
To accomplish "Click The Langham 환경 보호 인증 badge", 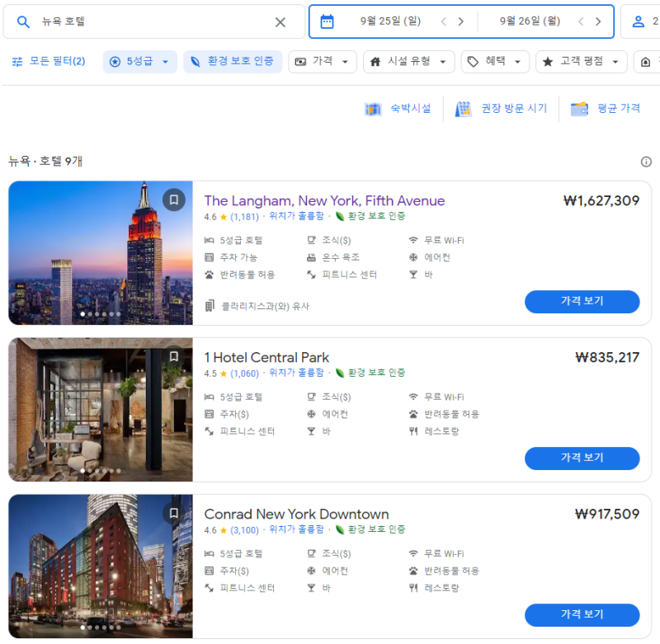I will click(x=370, y=216).
